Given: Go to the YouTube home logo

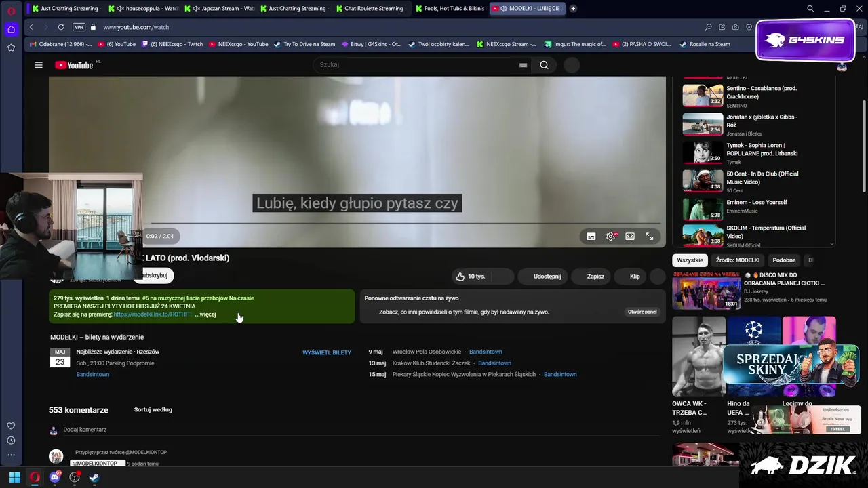Looking at the screenshot, I should pyautogui.click(x=74, y=65).
